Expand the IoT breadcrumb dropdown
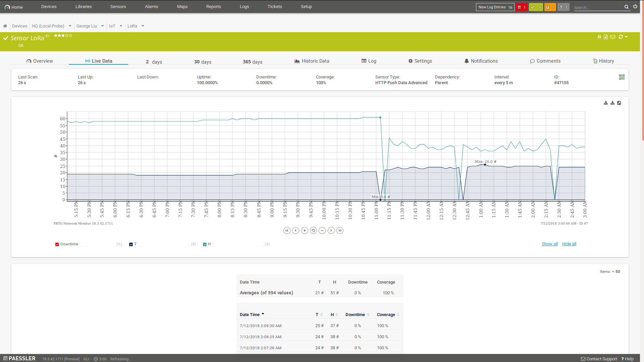644x362 pixels. pyautogui.click(x=121, y=26)
